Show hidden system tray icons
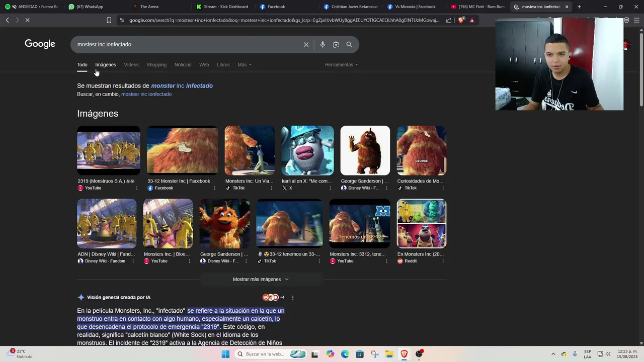The image size is (644, 362). 553,354
